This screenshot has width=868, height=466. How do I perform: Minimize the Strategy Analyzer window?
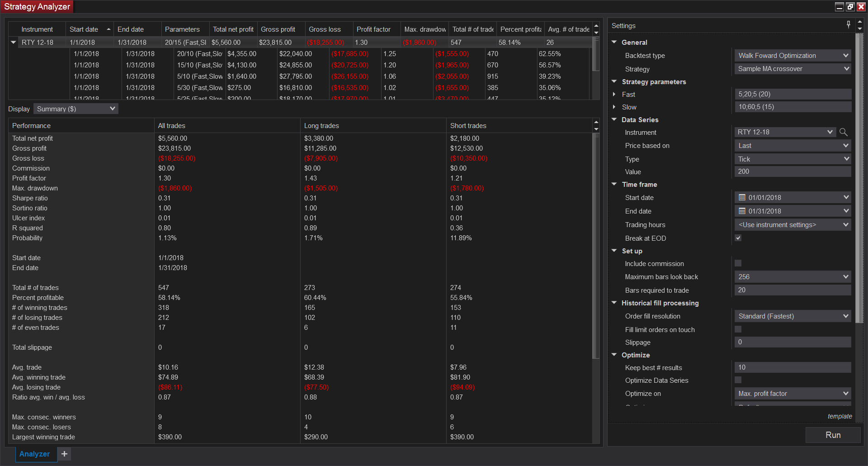click(x=839, y=7)
